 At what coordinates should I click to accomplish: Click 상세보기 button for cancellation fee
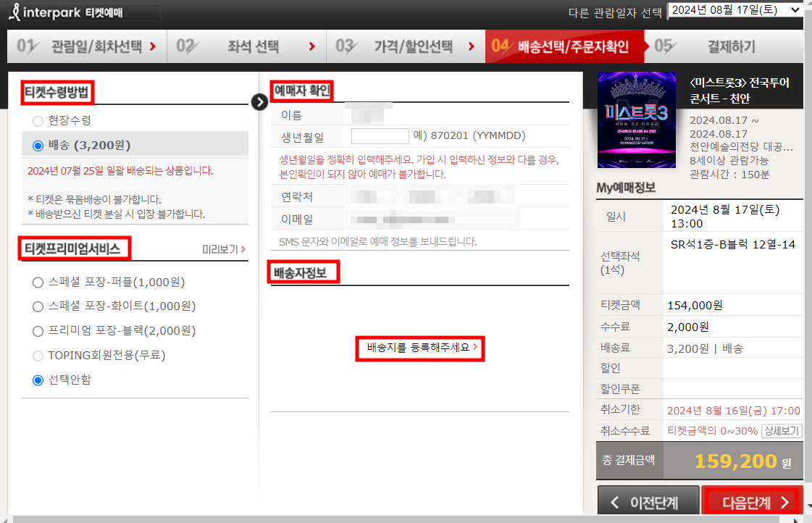pos(782,431)
